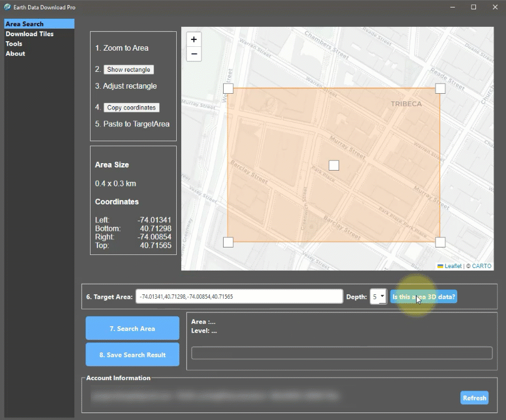Zoom out the map with minus button
The image size is (506, 420).
[194, 54]
